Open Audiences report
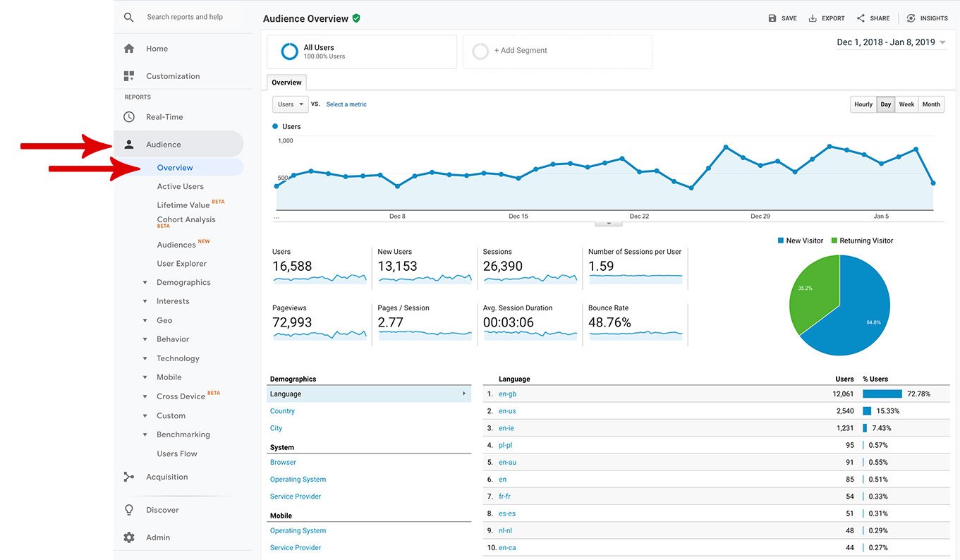Image resolution: width=960 pixels, height=560 pixels. click(176, 245)
